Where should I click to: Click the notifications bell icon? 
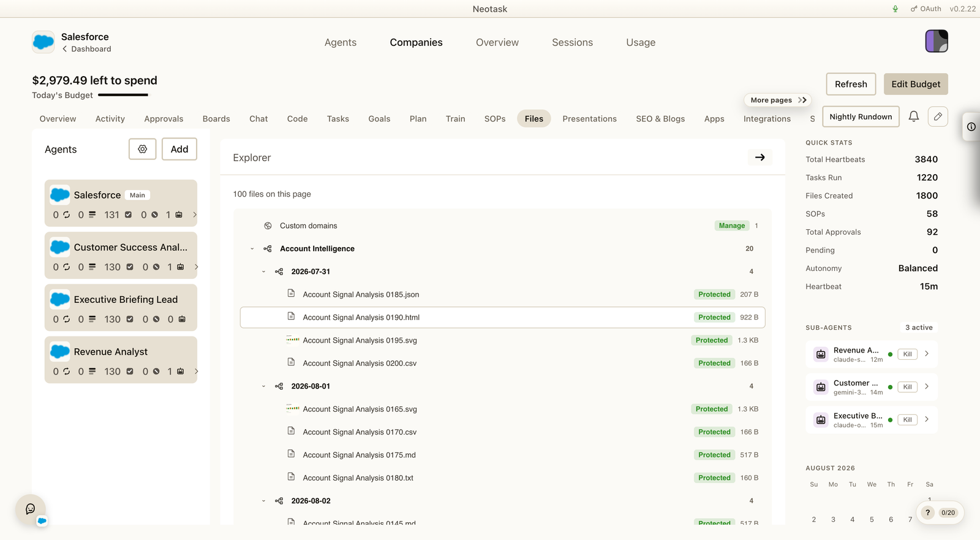click(914, 116)
